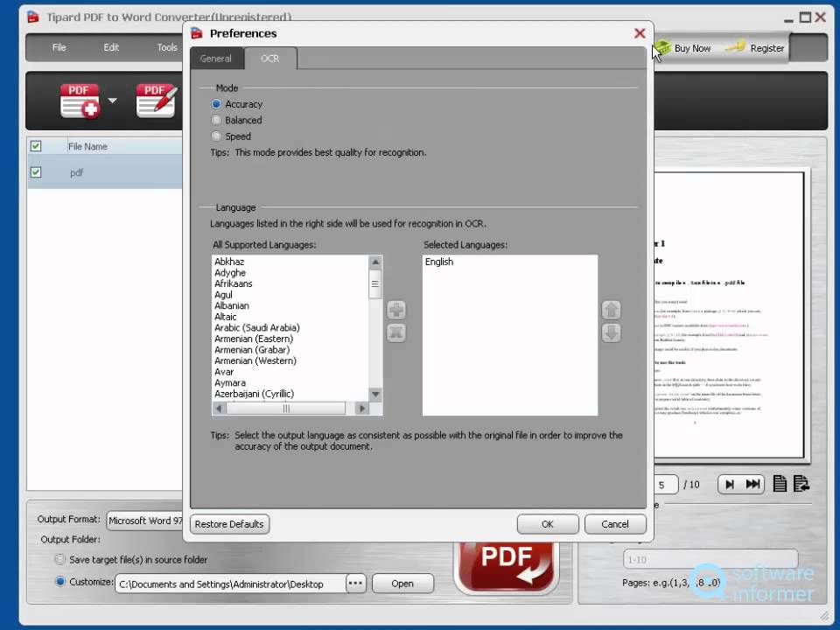Viewport: 840px width, 630px height.
Task: Select Altaic in supported languages
Action: click(x=225, y=317)
